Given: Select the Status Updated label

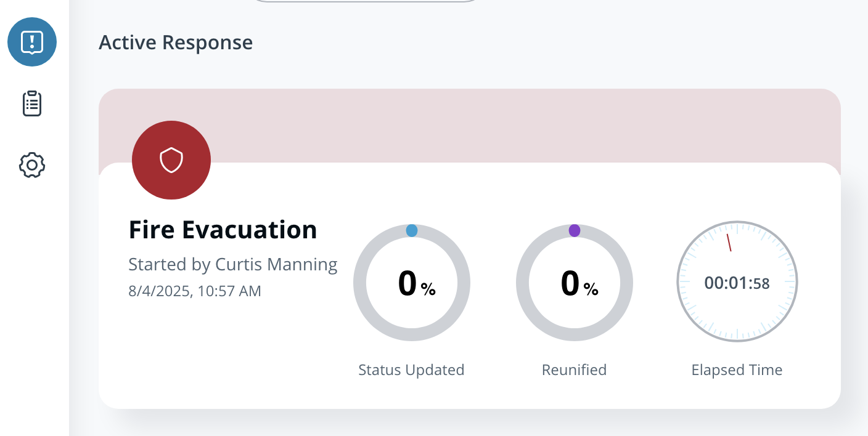Looking at the screenshot, I should [411, 370].
